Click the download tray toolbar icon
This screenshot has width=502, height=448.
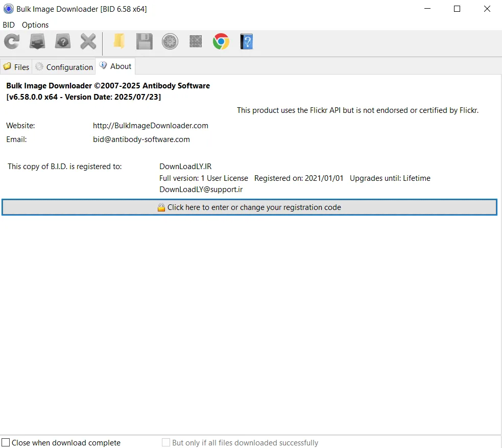tap(37, 41)
